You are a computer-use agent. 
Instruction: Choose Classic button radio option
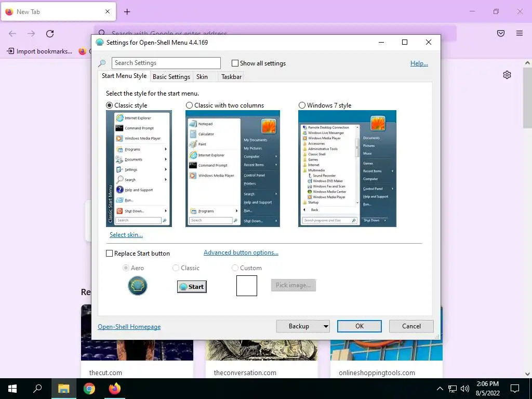(x=176, y=268)
